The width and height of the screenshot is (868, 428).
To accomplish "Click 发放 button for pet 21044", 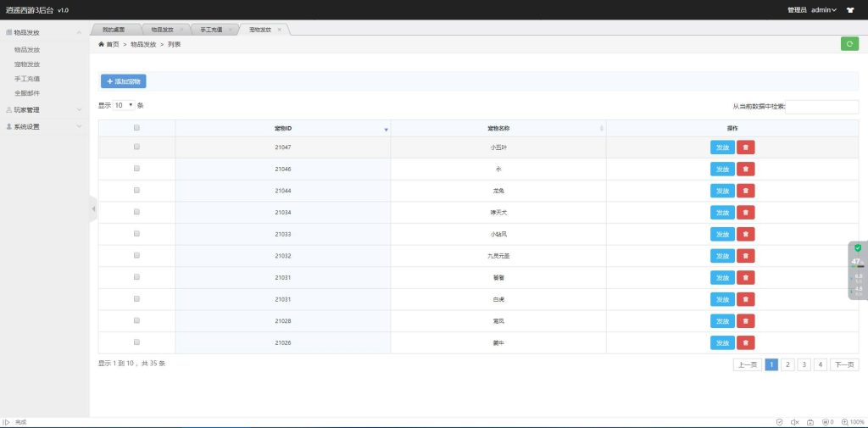I will pyautogui.click(x=722, y=191).
